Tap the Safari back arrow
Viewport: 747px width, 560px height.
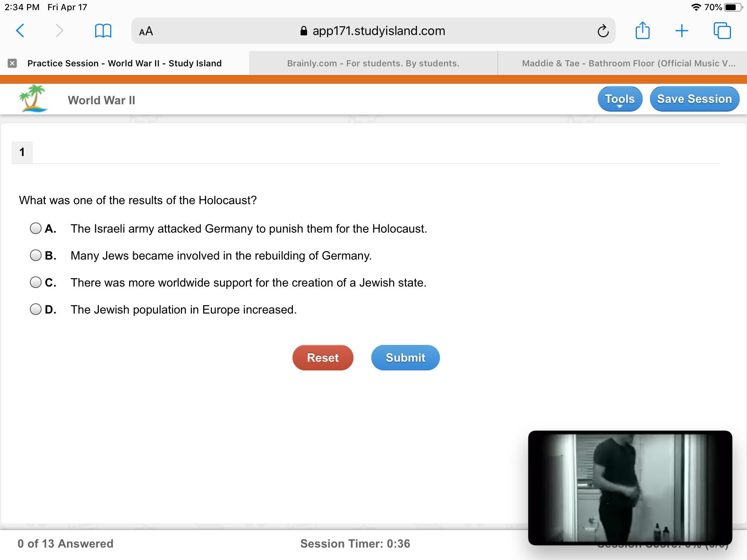click(x=20, y=31)
